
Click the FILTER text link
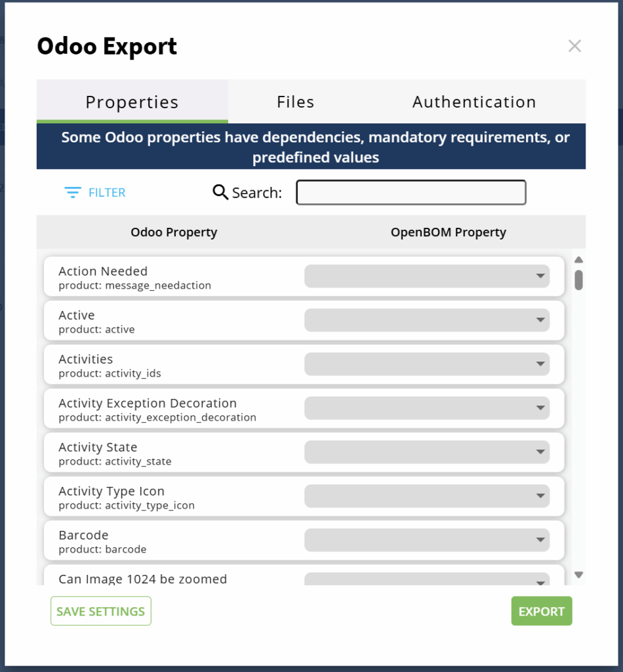(107, 192)
